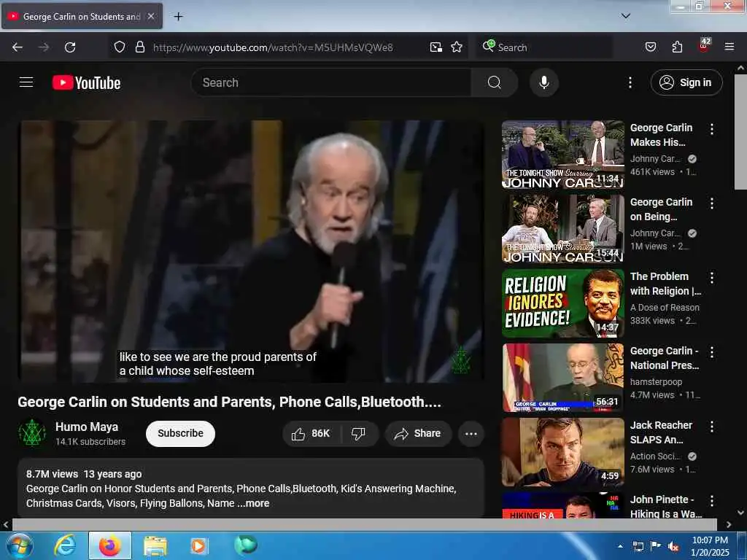The height and width of the screenshot is (560, 747).
Task: Open the Firefox application hamburger menu
Action: [729, 47]
